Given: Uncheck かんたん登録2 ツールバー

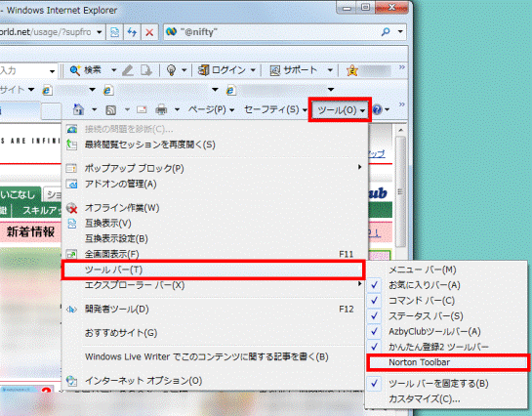Looking at the screenshot, I should pyautogui.click(x=446, y=347).
